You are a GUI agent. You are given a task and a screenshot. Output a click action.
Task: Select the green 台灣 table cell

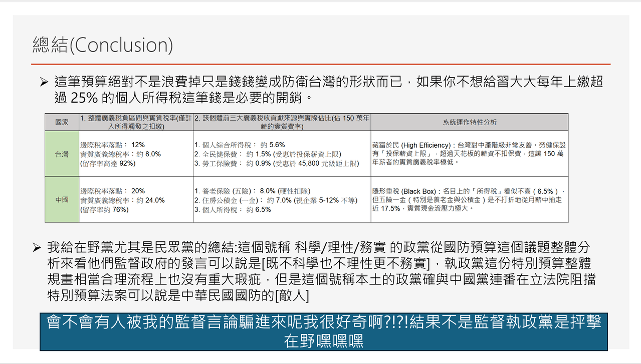coord(62,154)
